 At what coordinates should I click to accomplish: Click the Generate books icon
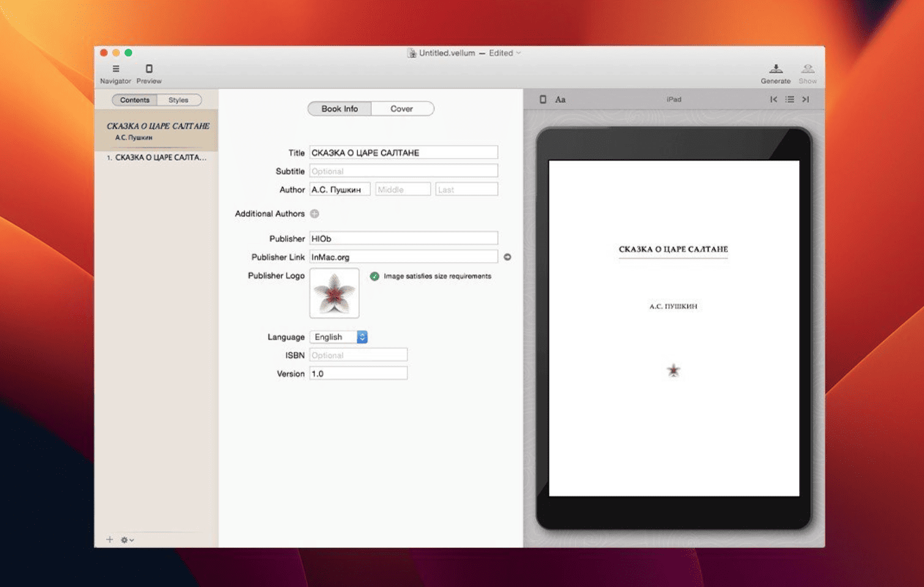775,69
